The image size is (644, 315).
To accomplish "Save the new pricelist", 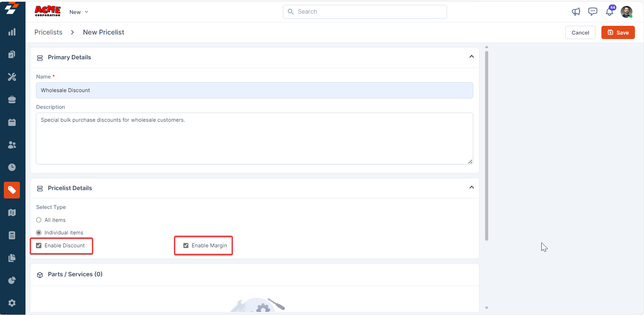I will [618, 32].
